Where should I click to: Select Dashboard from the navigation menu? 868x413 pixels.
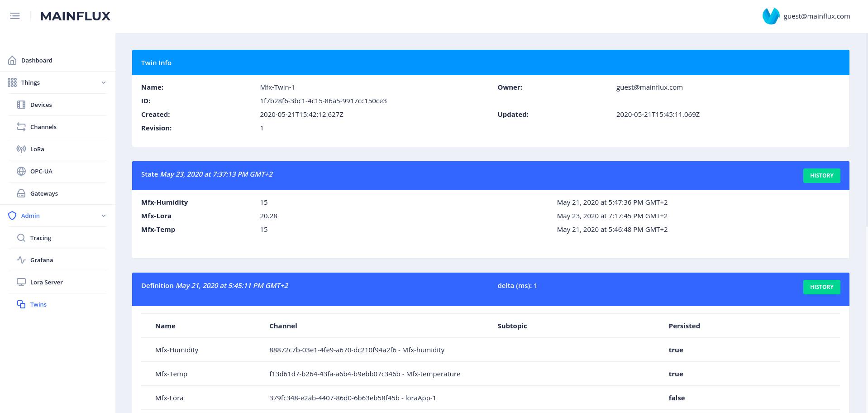coord(37,60)
